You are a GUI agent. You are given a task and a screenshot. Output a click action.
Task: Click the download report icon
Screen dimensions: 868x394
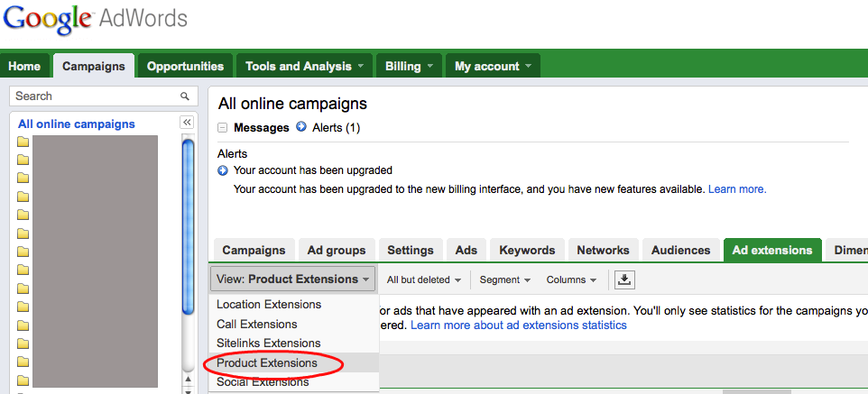[x=624, y=279]
